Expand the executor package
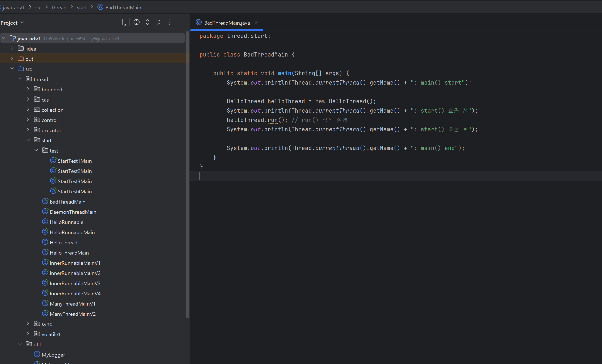 [x=28, y=130]
